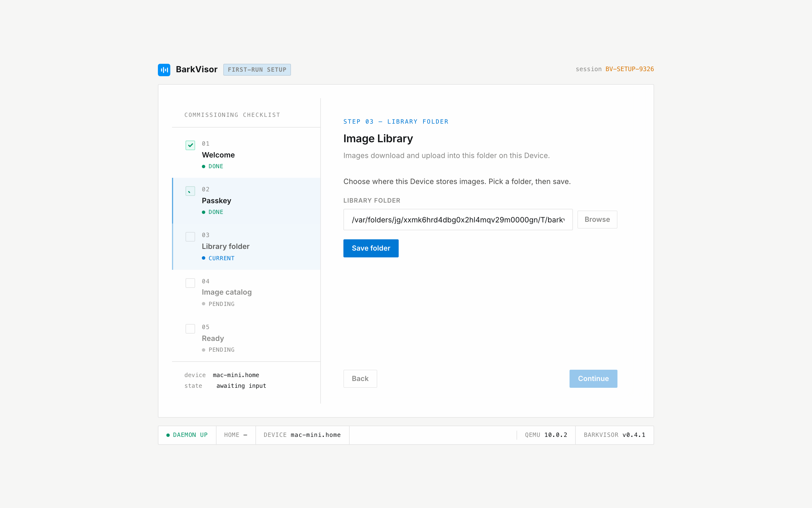
Task: Click the Browse button
Action: click(x=597, y=220)
